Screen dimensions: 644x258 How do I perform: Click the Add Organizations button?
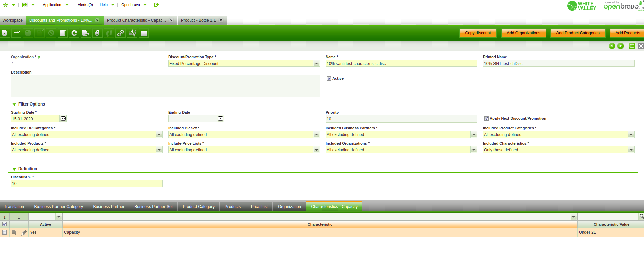pos(523,33)
